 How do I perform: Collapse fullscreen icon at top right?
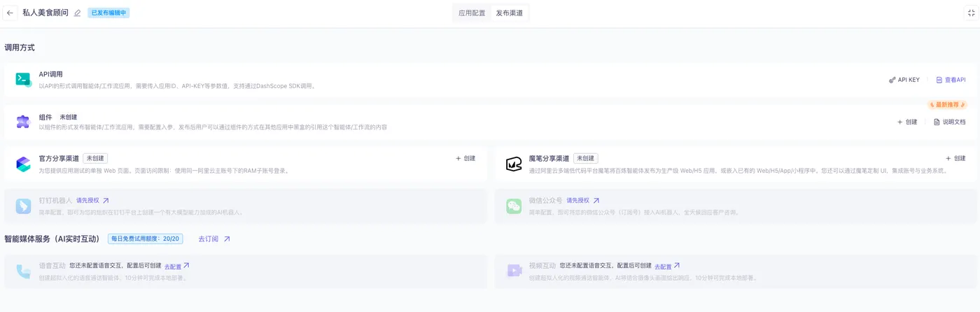point(971,13)
